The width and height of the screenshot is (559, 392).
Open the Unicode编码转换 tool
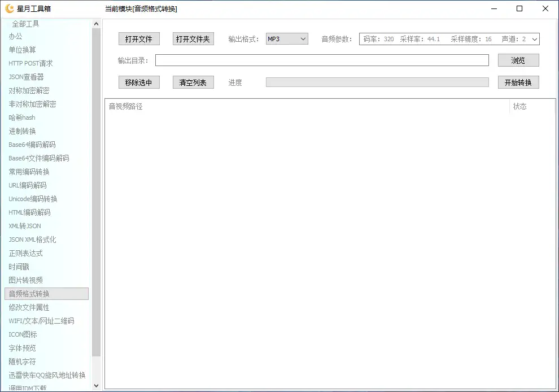[33, 199]
